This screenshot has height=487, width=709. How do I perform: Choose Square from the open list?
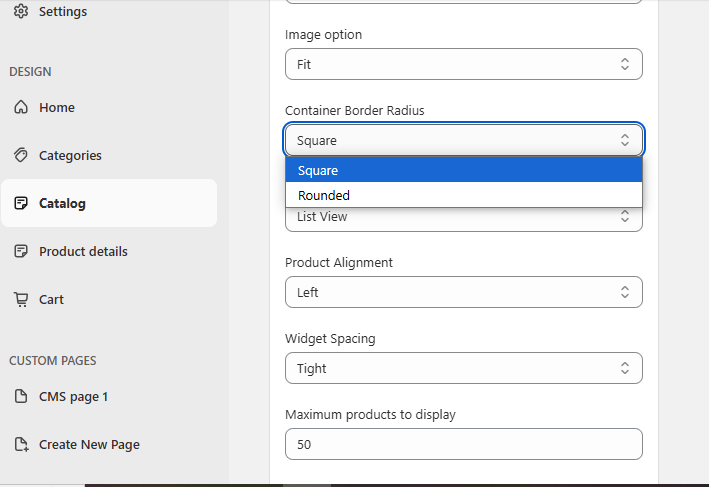[463, 170]
